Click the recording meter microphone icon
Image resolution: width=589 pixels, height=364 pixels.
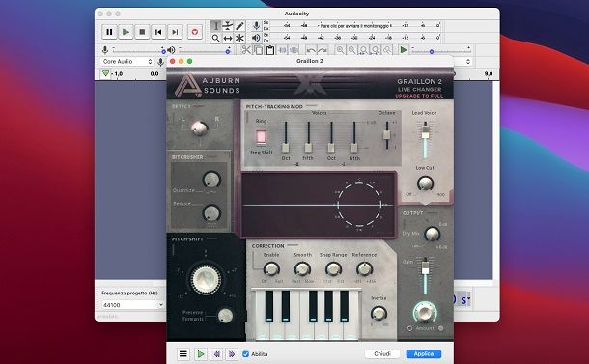[x=256, y=25]
